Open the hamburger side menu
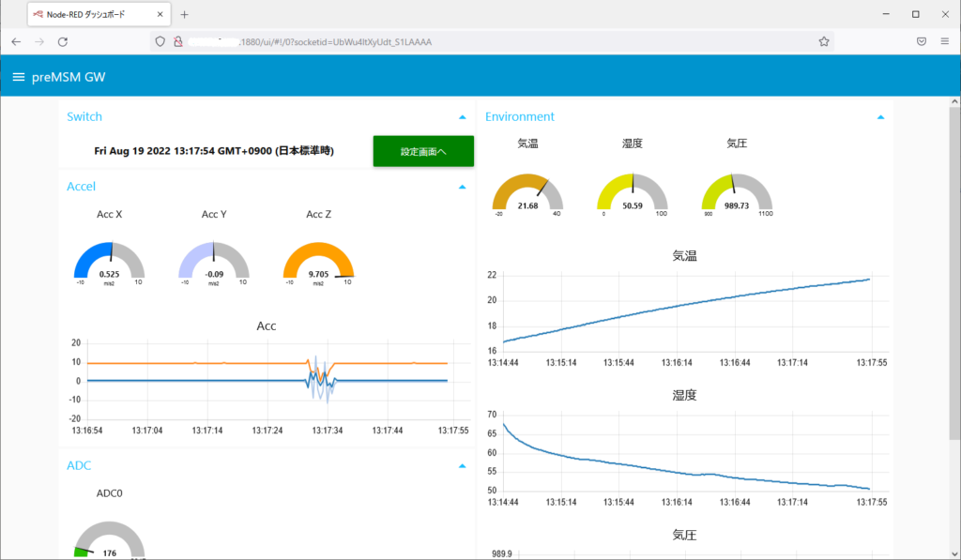This screenshot has width=961, height=560. pos(18,77)
